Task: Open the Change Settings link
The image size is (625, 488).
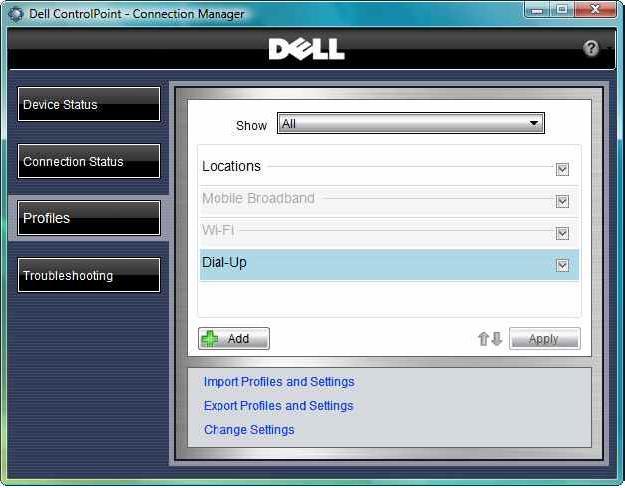Action: click(249, 430)
